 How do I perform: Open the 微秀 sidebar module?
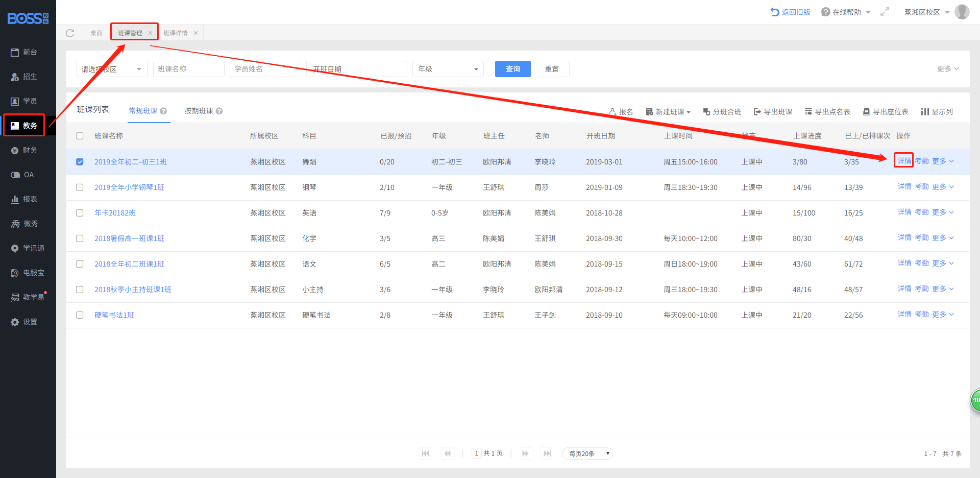24,224
